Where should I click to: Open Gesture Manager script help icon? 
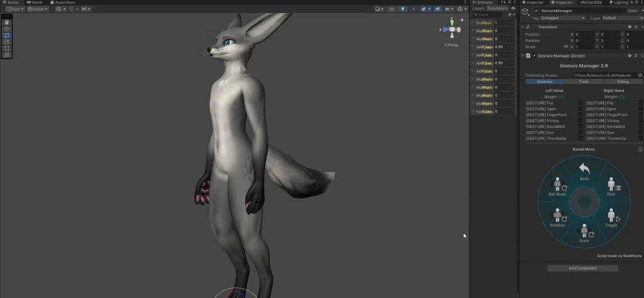point(630,56)
